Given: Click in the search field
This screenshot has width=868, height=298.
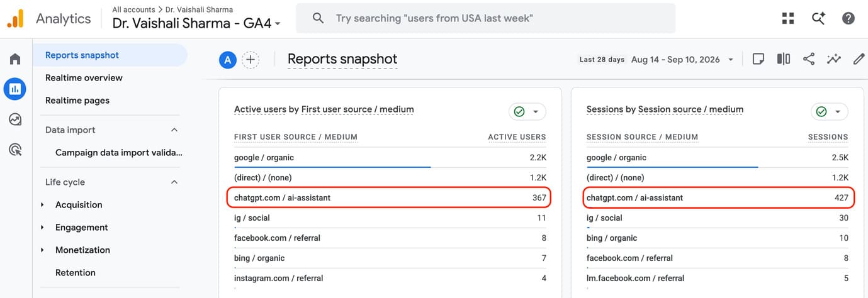Looking at the screenshot, I should 485,18.
